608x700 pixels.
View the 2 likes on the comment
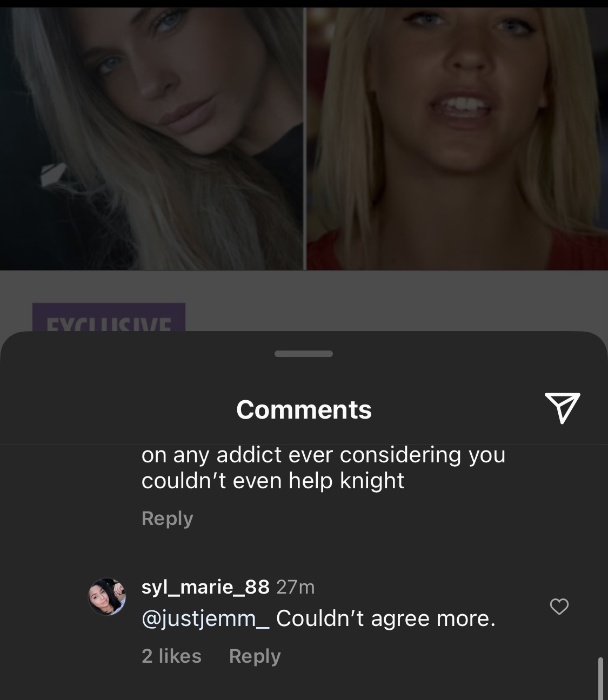pyautogui.click(x=171, y=656)
